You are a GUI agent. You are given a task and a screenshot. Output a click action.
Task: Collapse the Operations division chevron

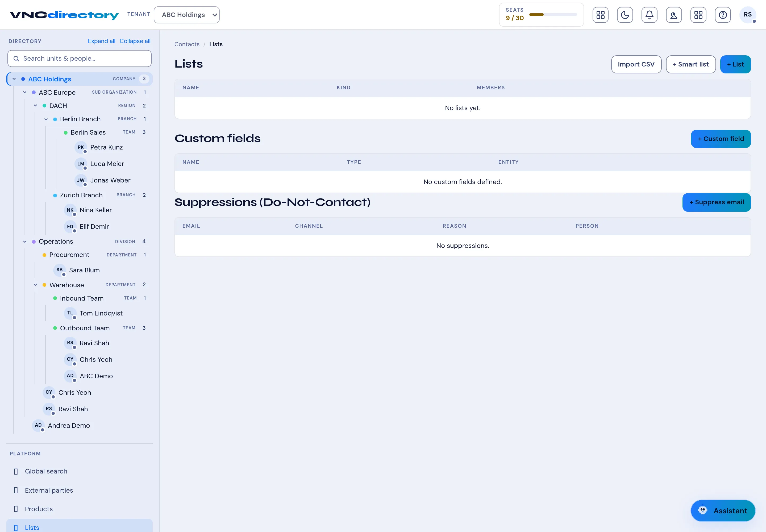[25, 241]
